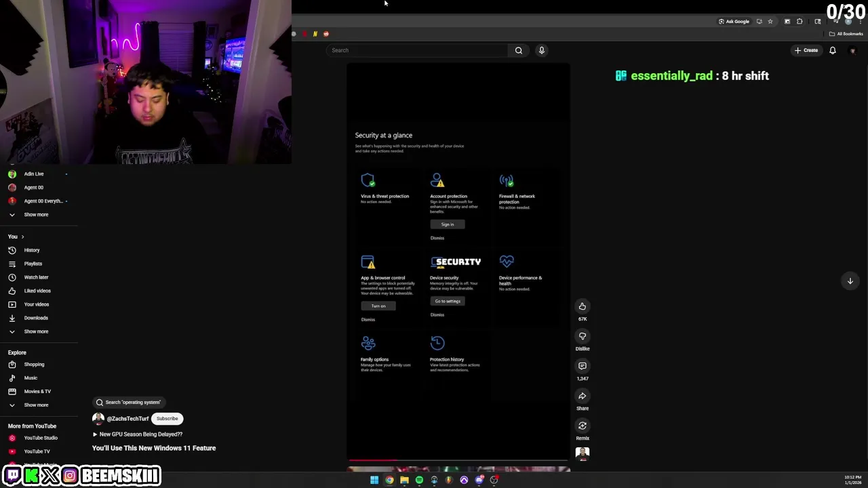Subscribe to ZachsTechTurf
868x488 pixels.
tap(167, 419)
